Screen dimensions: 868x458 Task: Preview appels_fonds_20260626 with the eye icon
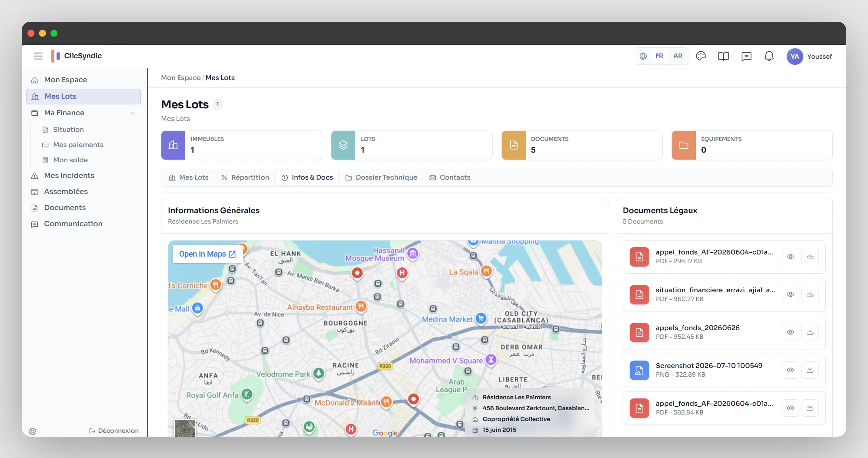click(x=791, y=332)
